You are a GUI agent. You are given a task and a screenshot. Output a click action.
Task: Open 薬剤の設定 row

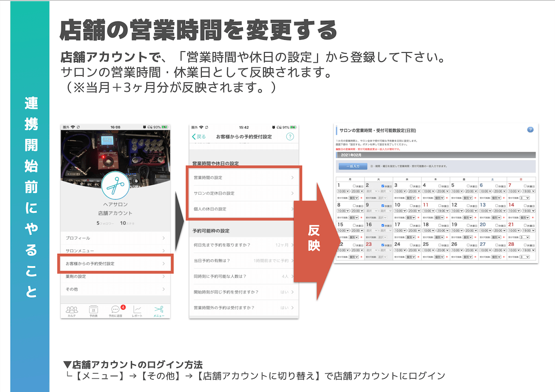115,276
